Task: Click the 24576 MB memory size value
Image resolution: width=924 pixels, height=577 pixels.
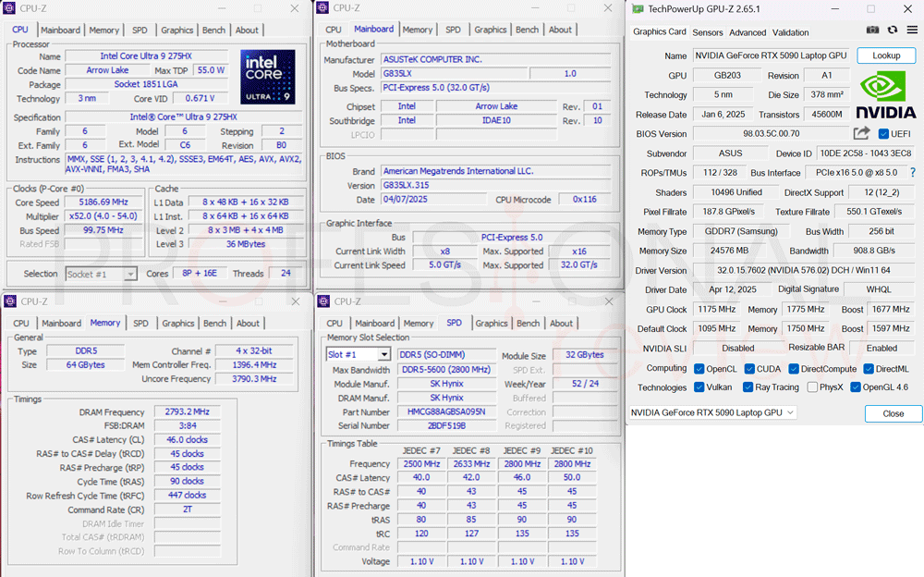Action: (x=729, y=251)
